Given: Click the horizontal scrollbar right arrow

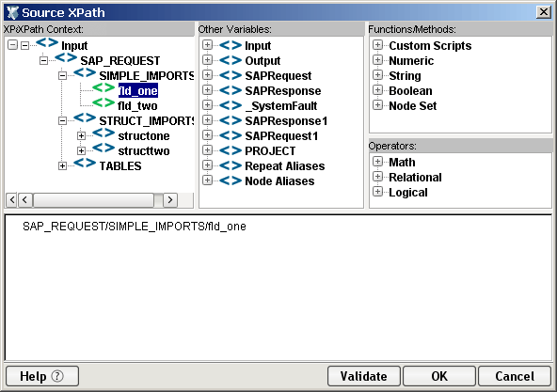Looking at the screenshot, I should point(170,200).
